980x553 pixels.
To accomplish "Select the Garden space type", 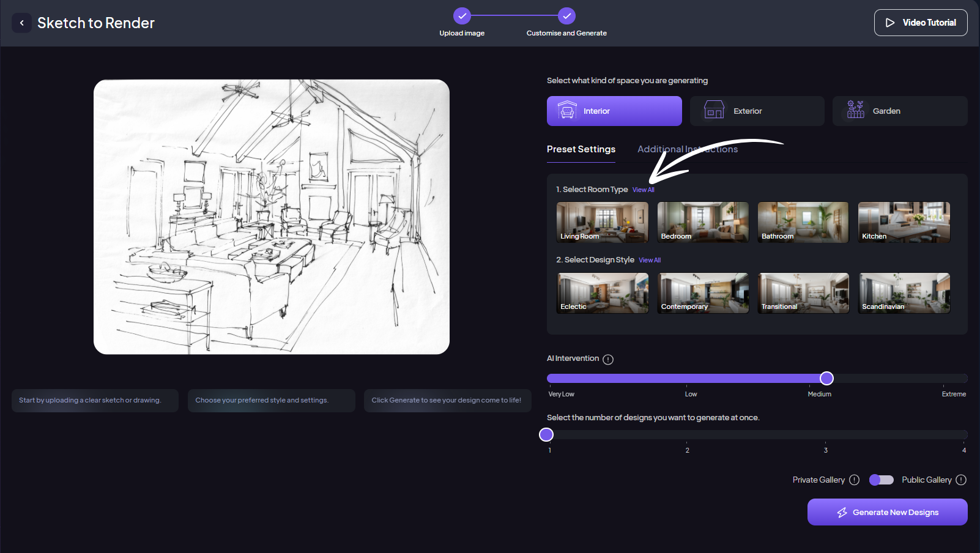I will pos(899,111).
